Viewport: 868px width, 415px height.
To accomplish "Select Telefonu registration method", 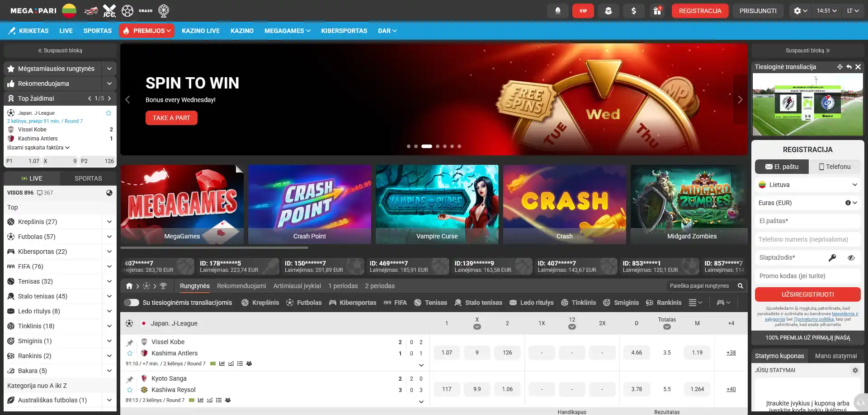I will (x=835, y=167).
